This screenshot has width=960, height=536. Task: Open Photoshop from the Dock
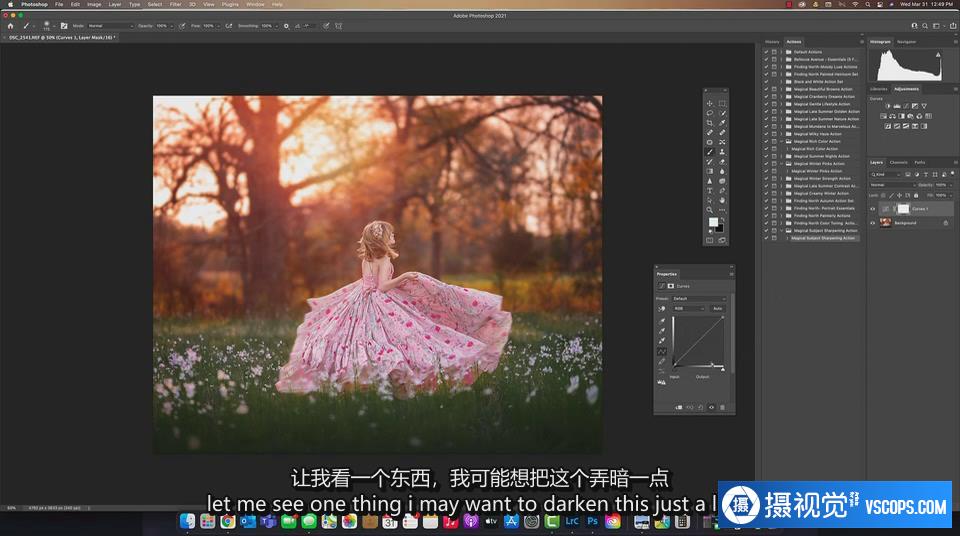[592, 521]
